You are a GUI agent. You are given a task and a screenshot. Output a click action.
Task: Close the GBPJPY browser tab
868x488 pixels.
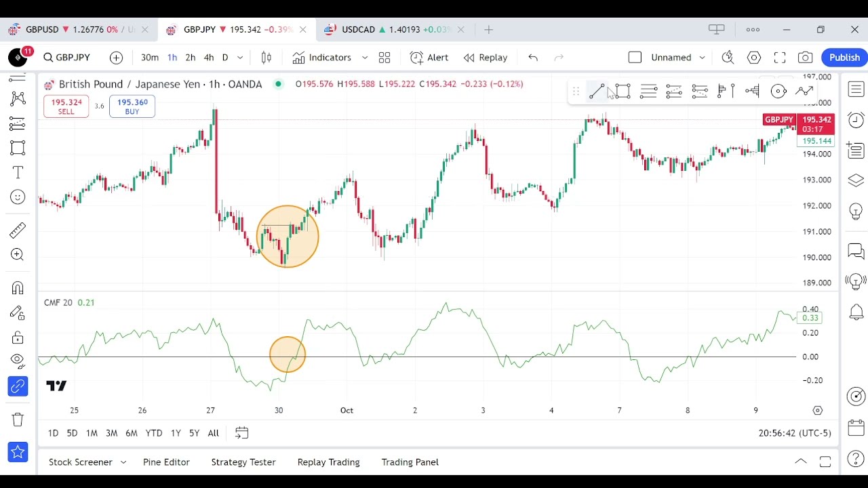coord(302,30)
